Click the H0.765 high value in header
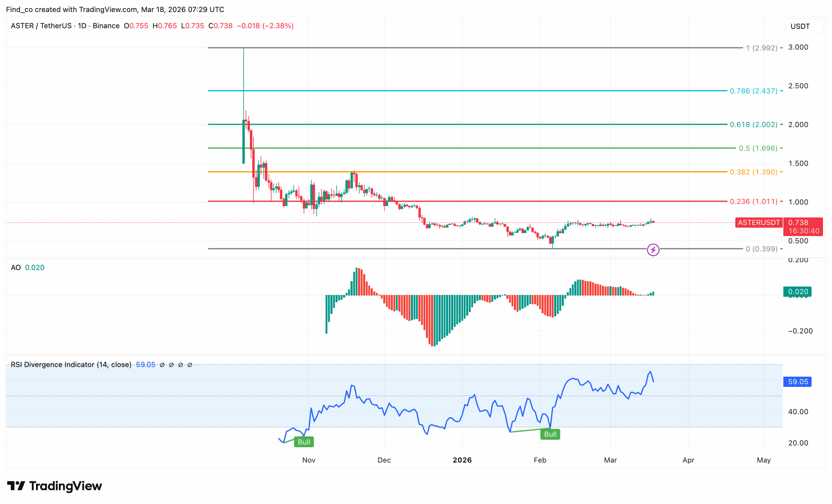The width and height of the screenshot is (832, 504). [165, 26]
